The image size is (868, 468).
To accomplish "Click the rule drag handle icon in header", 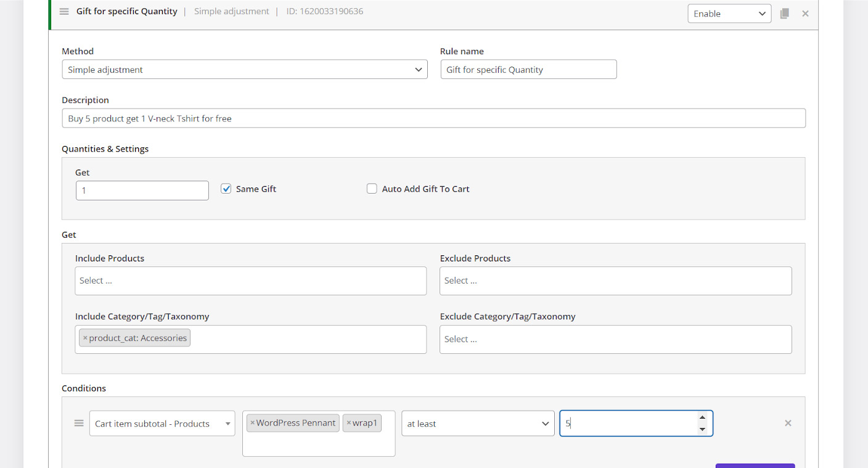I will click(x=64, y=12).
